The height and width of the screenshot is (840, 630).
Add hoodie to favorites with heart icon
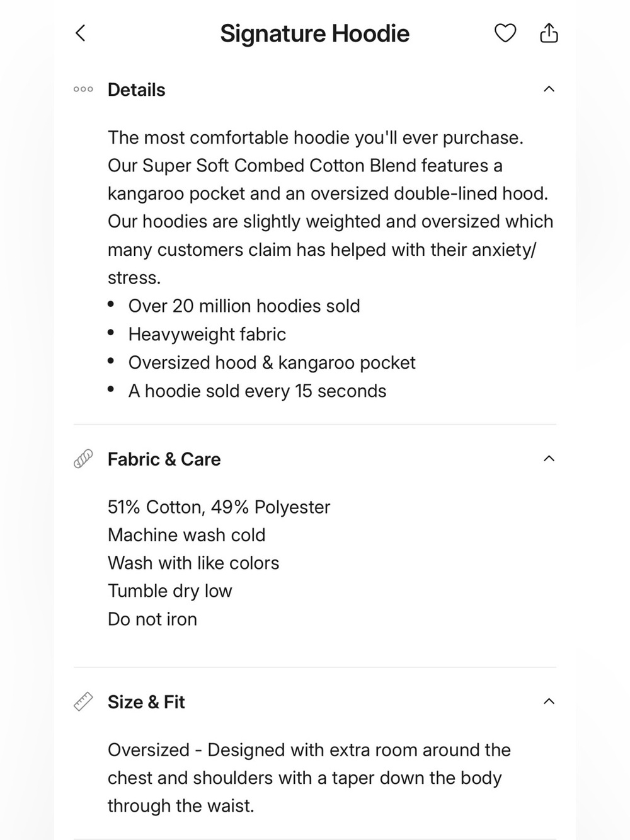point(505,33)
